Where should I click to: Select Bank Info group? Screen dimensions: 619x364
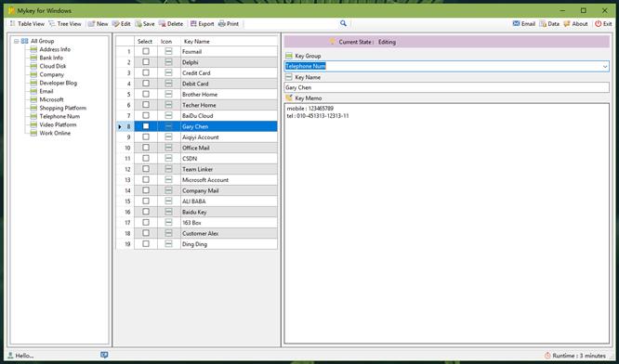51,58
